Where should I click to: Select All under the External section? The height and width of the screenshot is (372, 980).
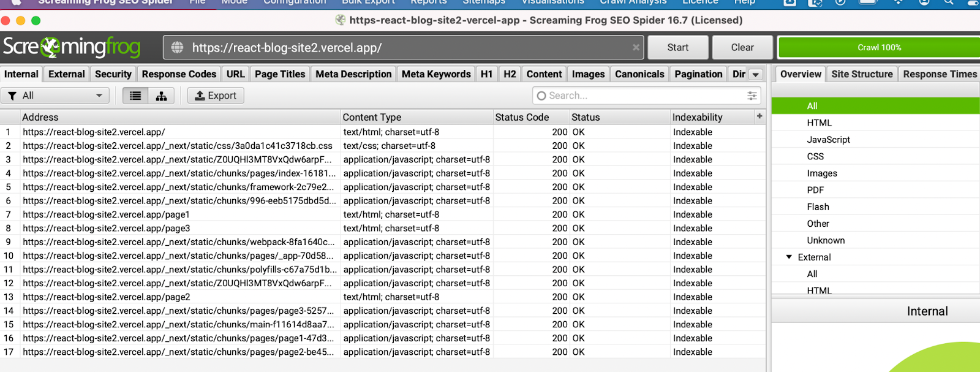click(876, 274)
